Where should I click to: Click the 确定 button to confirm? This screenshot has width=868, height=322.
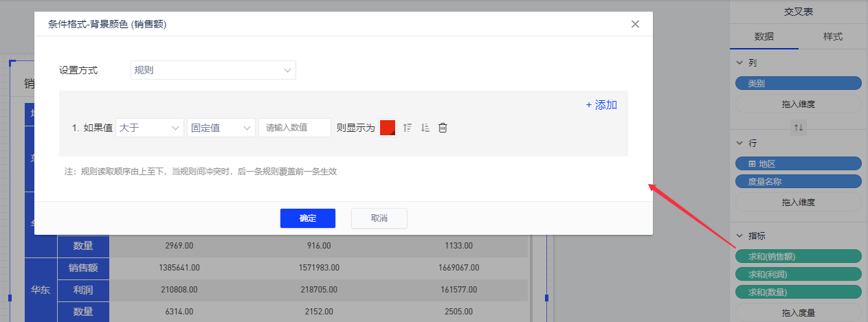click(x=307, y=218)
